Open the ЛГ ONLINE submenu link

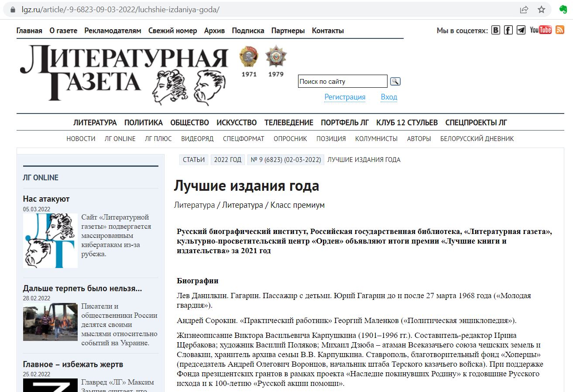pos(120,139)
